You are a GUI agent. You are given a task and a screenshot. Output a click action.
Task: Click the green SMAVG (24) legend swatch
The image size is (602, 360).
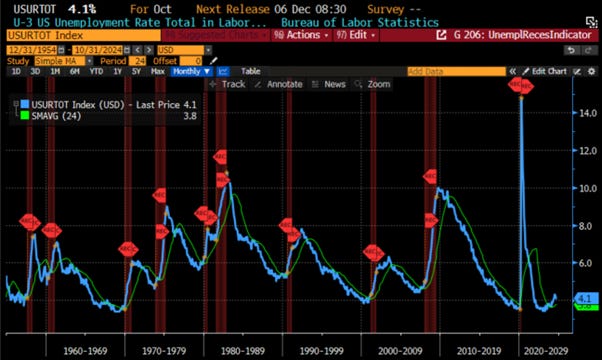point(25,116)
